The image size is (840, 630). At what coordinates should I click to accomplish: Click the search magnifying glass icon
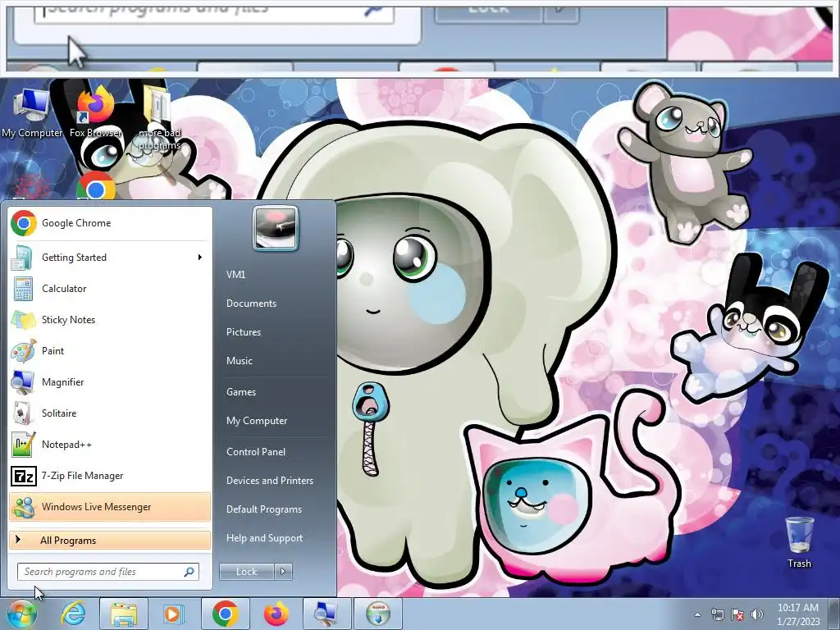pyautogui.click(x=189, y=572)
